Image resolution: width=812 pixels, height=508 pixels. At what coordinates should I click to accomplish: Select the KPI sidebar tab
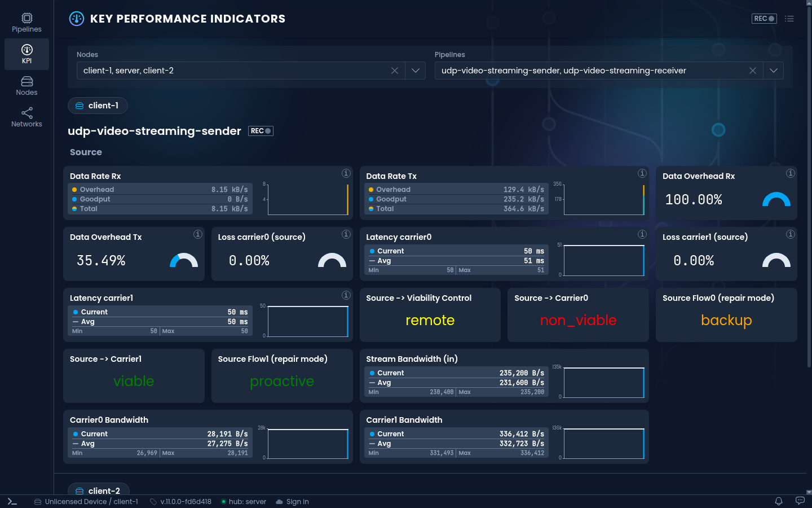pos(27,54)
